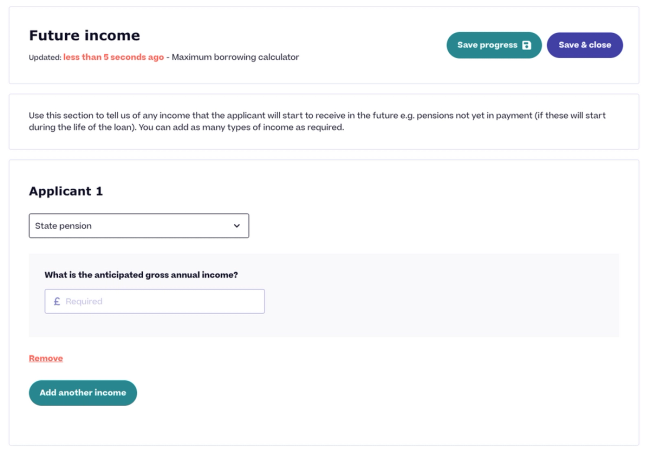Screen dimensions: 650x452
Task: Click the Save & close button
Action: point(585,45)
